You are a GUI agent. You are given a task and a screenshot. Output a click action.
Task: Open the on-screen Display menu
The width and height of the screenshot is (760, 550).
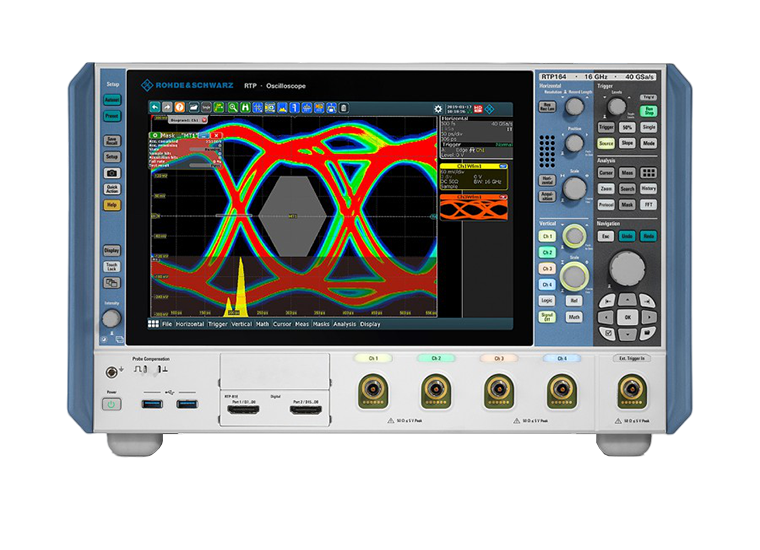click(370, 324)
